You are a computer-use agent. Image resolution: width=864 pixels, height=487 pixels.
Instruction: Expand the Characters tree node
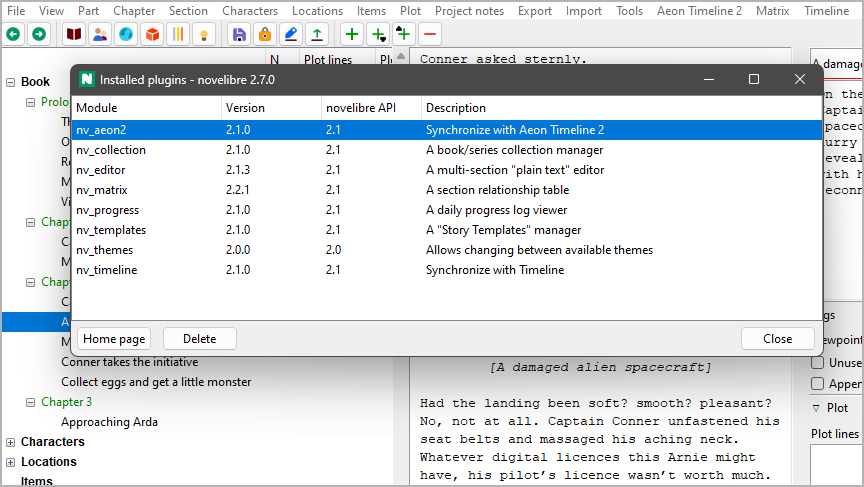pos(11,442)
